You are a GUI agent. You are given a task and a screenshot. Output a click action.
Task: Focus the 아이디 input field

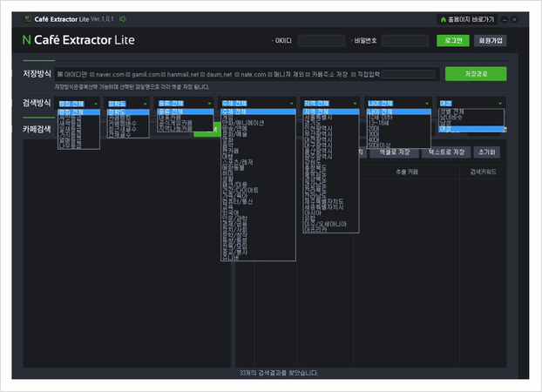(x=322, y=40)
